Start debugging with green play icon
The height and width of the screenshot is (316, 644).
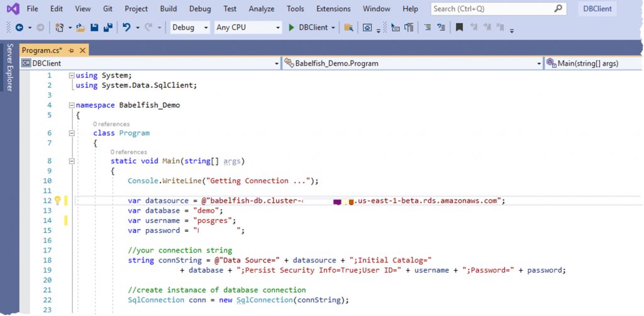point(291,28)
